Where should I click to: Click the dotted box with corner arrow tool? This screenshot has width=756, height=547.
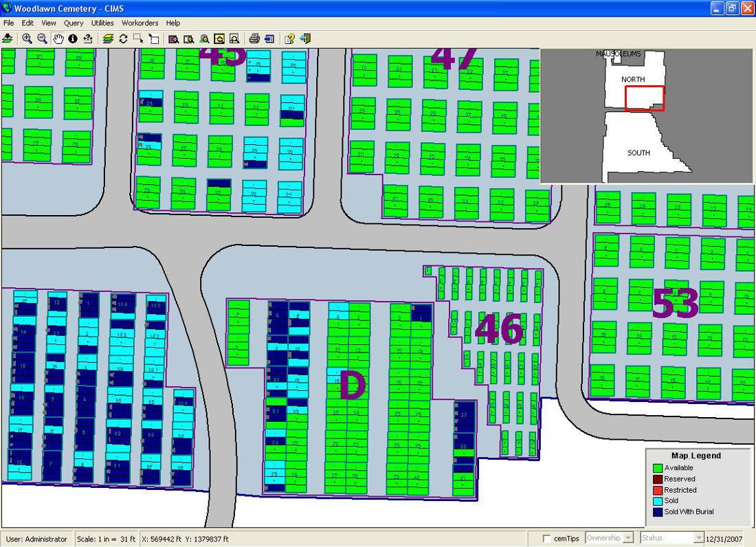pyautogui.click(x=154, y=38)
